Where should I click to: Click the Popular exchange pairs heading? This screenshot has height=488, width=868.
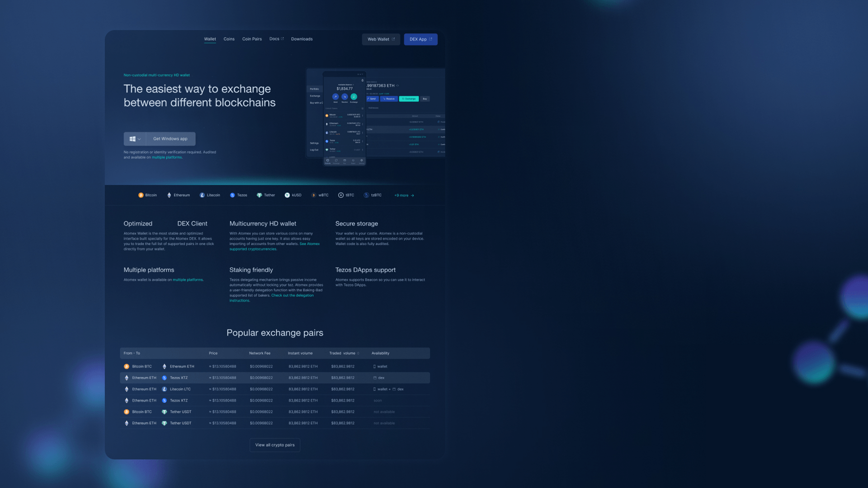tap(275, 333)
